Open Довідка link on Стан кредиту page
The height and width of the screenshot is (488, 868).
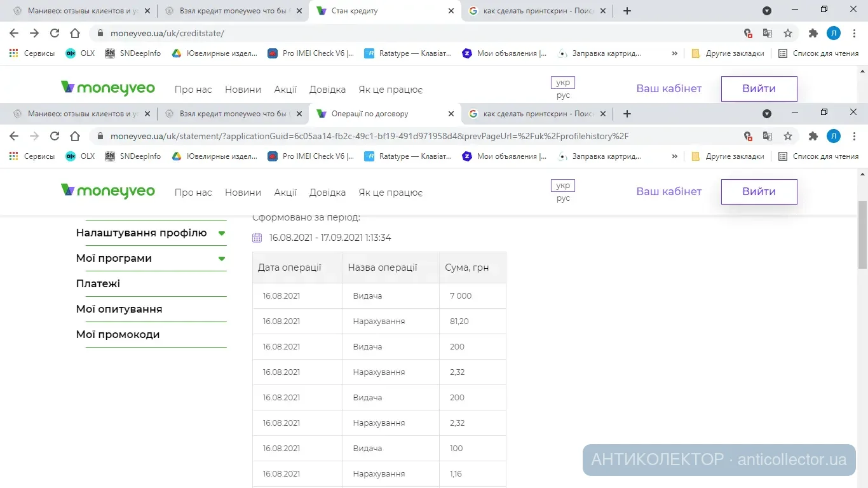[327, 89]
